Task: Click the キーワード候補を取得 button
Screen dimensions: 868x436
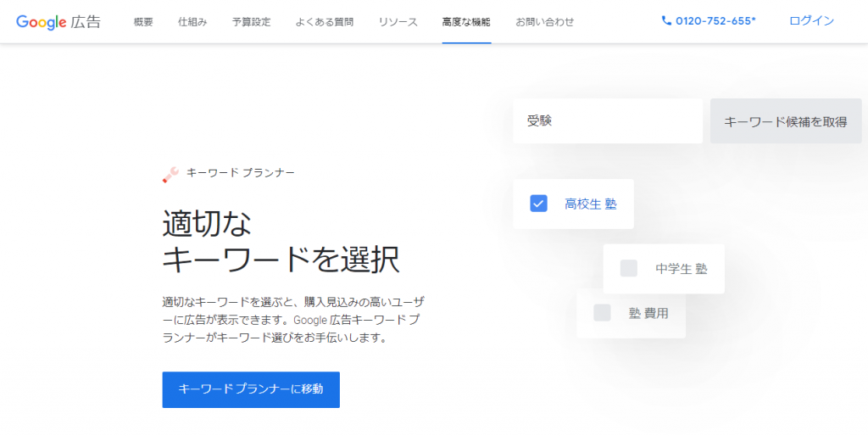Action: tap(786, 121)
